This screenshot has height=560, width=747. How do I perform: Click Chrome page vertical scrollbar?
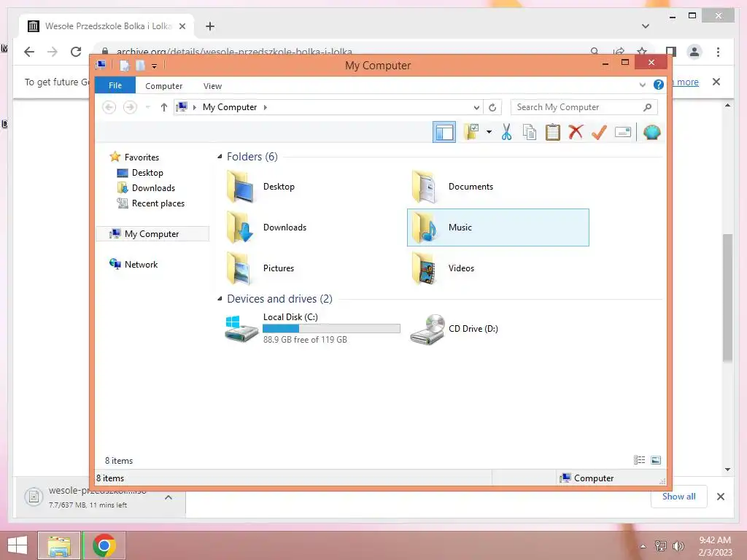(x=727, y=297)
